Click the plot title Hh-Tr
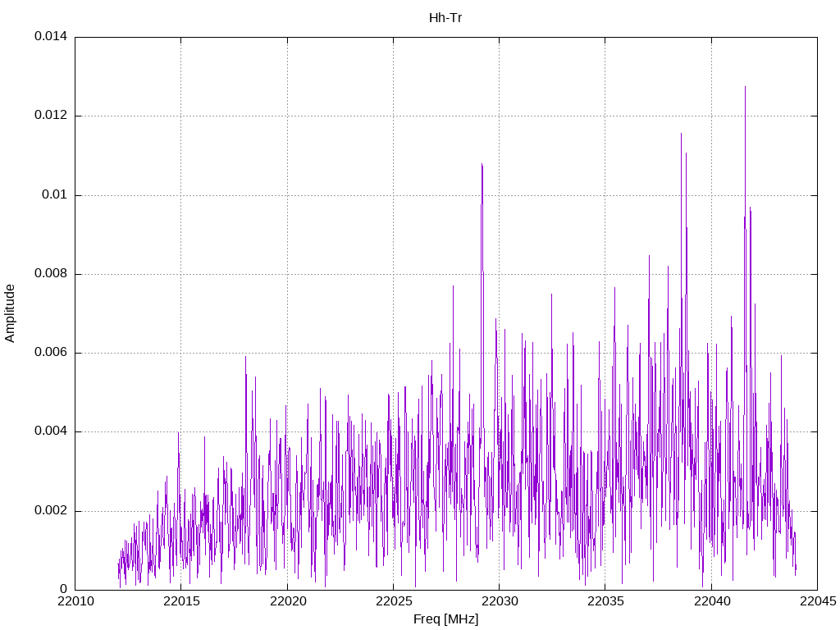 coord(445,18)
